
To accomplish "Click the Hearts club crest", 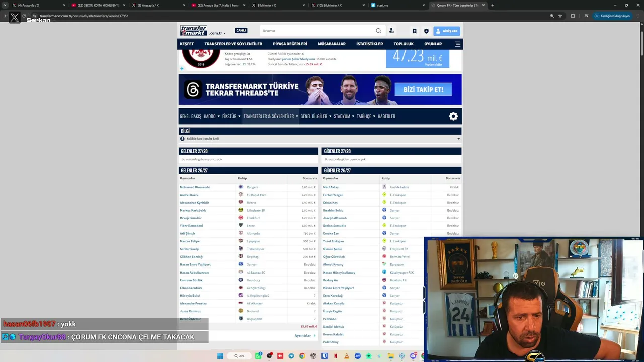I will [240, 203].
